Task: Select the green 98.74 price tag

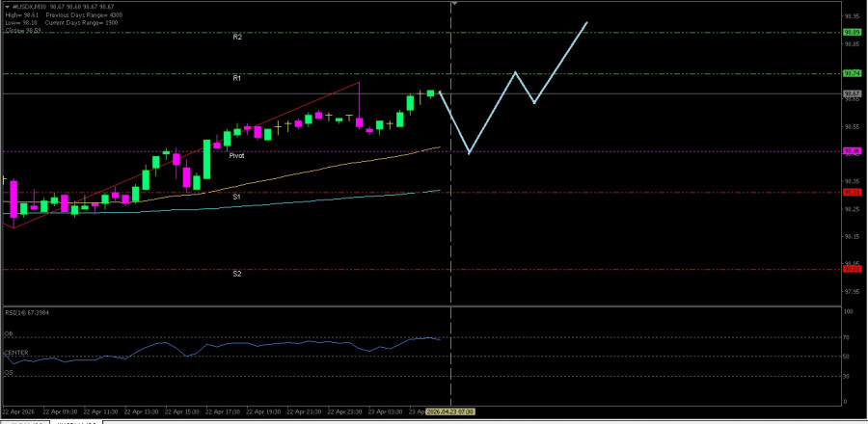Action: click(x=852, y=74)
